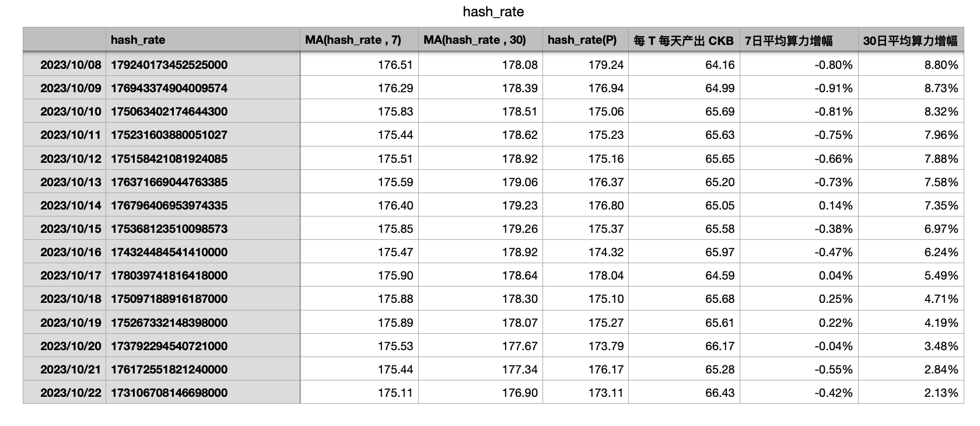Click the 0.14% cell

pyautogui.click(x=799, y=205)
